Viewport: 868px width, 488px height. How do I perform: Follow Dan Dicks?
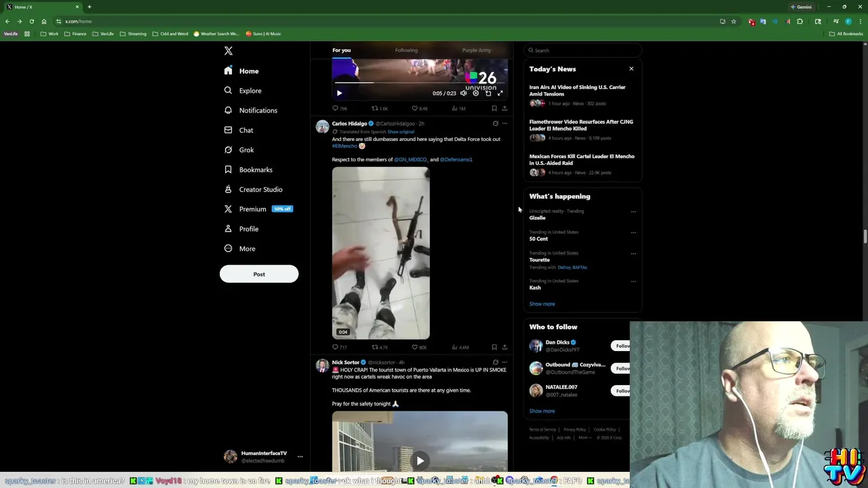click(620, 346)
